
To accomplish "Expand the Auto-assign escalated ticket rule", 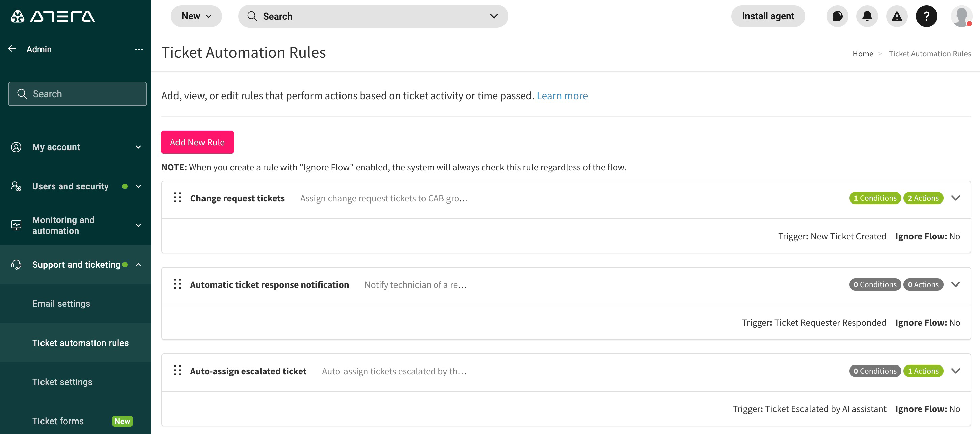I will [955, 371].
